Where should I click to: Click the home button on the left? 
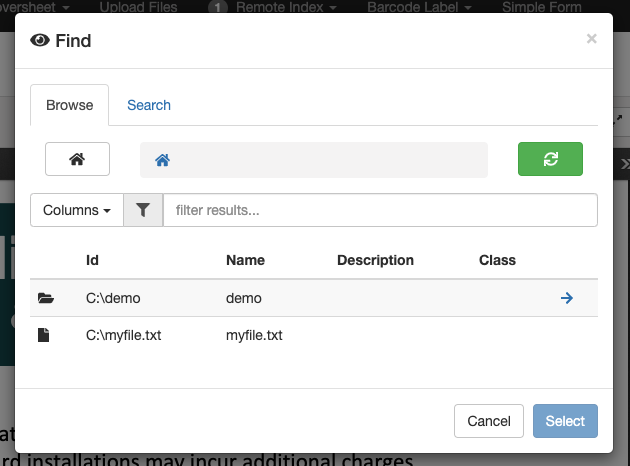coord(77,159)
